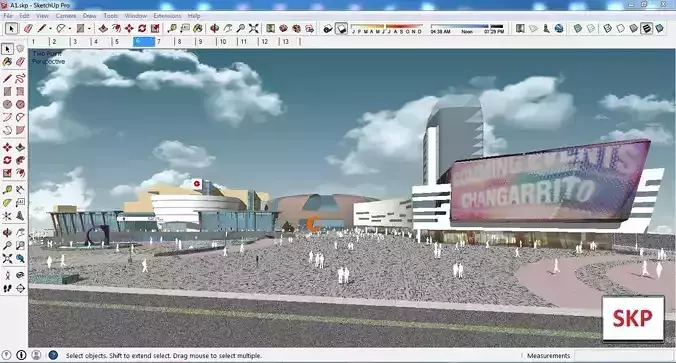Screen dimensions: 676x363
Task: Click the geo-location status bar icon
Action: tap(6, 355)
